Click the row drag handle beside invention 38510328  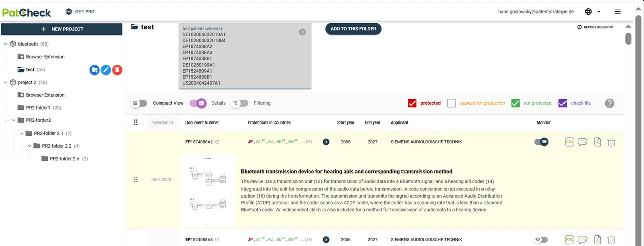click(135, 180)
